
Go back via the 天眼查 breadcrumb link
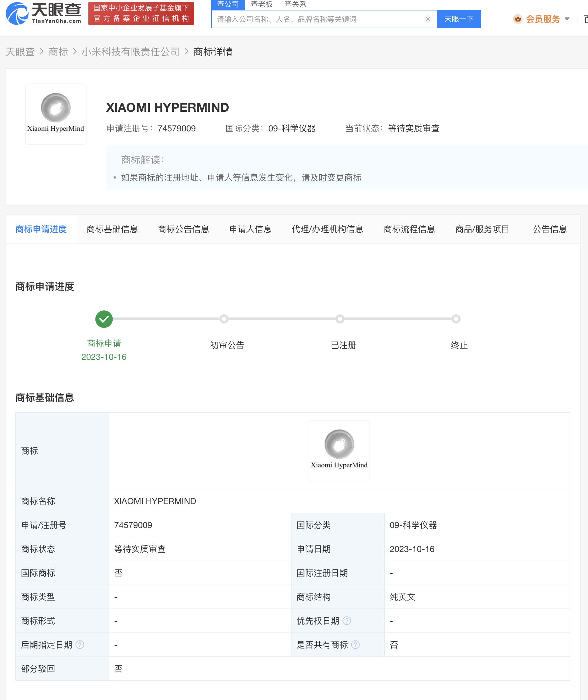click(x=21, y=52)
